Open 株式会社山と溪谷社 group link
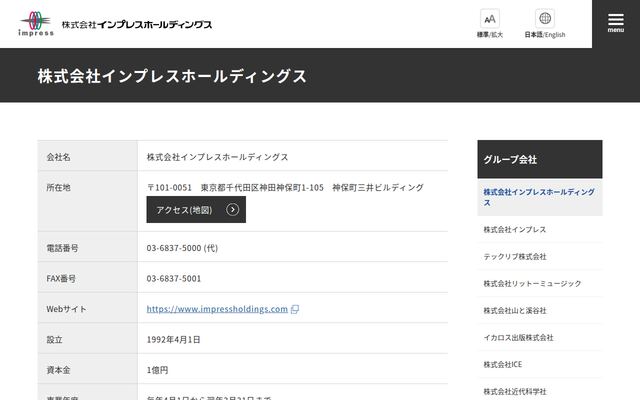640x400 pixels. tap(514, 310)
